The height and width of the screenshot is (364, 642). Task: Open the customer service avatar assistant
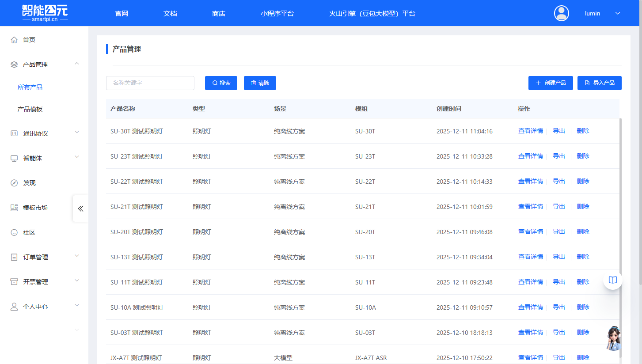coord(613,339)
